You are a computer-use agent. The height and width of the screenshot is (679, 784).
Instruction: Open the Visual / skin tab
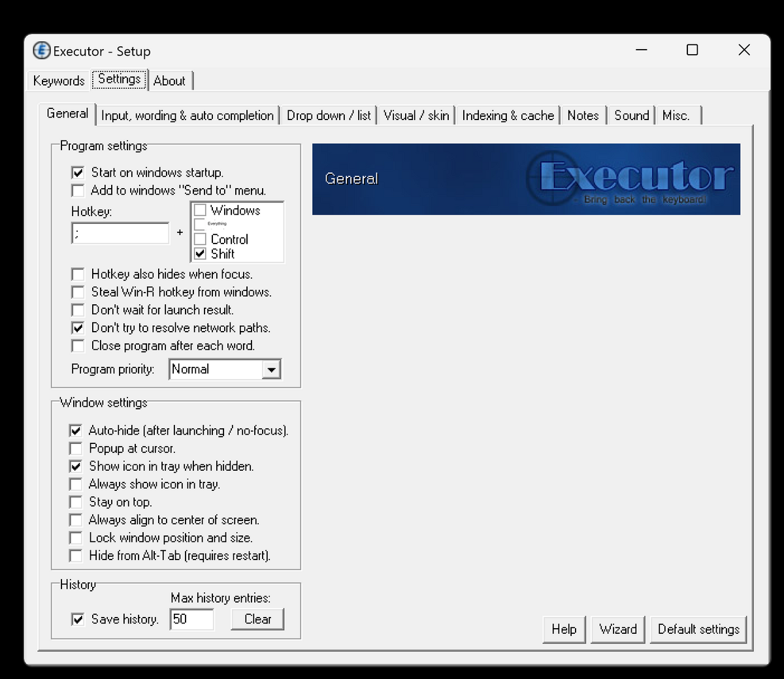(x=416, y=116)
